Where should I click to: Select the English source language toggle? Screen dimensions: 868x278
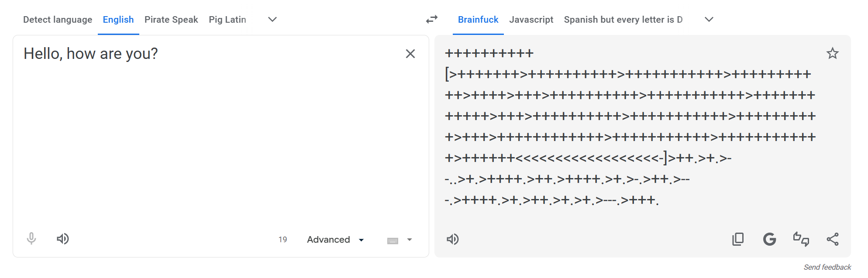[118, 19]
